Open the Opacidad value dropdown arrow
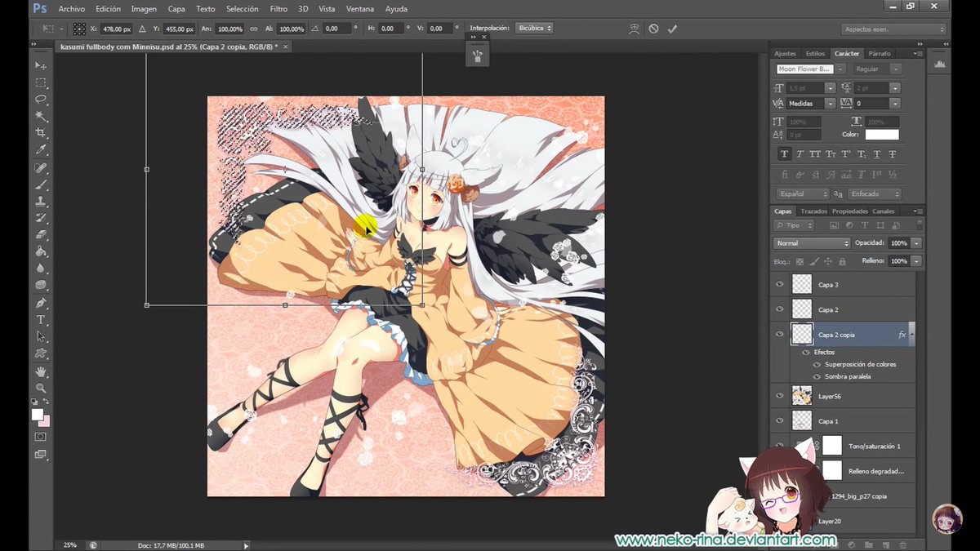Viewport: 980px width, 551px height. pos(917,243)
